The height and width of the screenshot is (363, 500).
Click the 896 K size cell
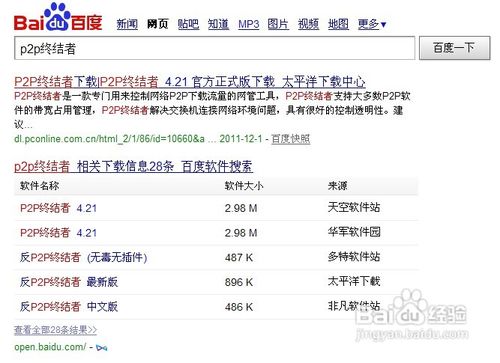point(239,282)
